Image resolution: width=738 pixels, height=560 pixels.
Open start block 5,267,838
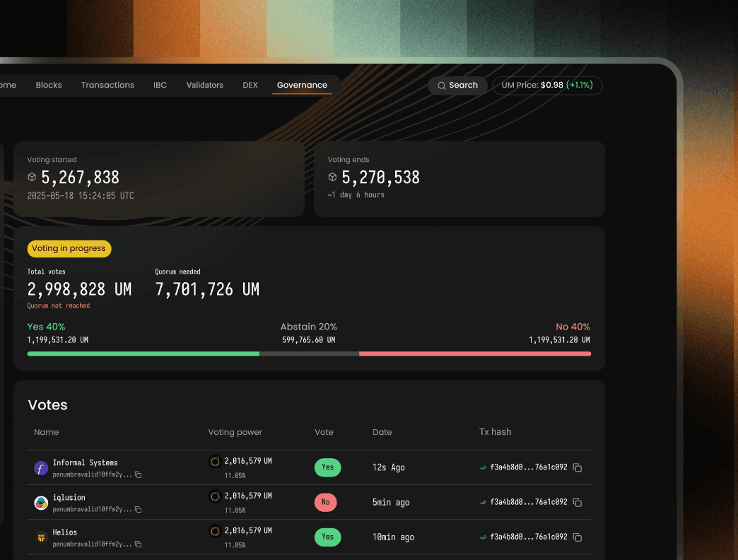pos(80,177)
